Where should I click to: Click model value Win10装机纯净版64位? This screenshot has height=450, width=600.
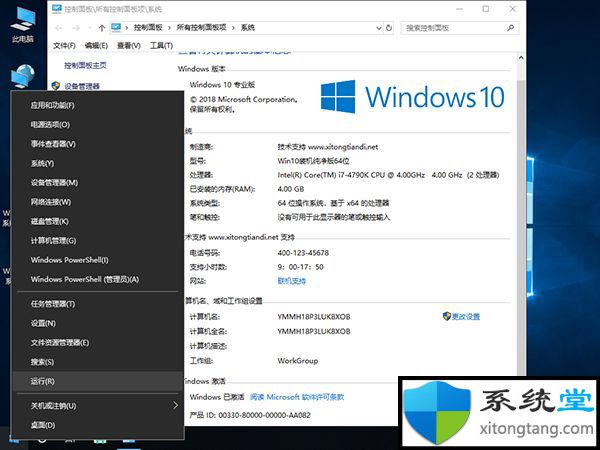(x=313, y=161)
